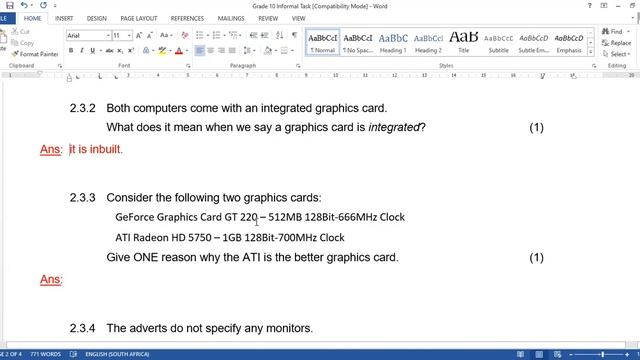Image resolution: width=640 pixels, height=360 pixels.
Task: Decrease font size with Shrink Font
Action: (x=150, y=36)
